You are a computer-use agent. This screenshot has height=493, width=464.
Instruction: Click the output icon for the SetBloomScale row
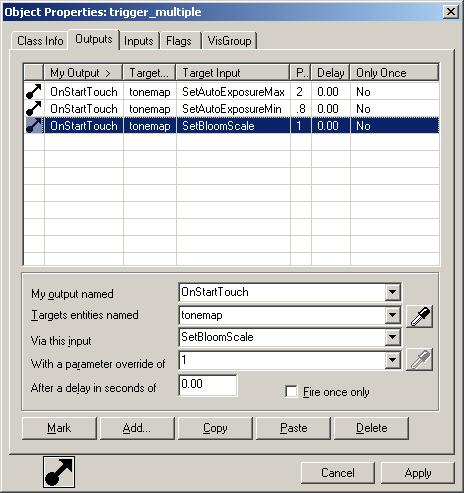[34, 126]
